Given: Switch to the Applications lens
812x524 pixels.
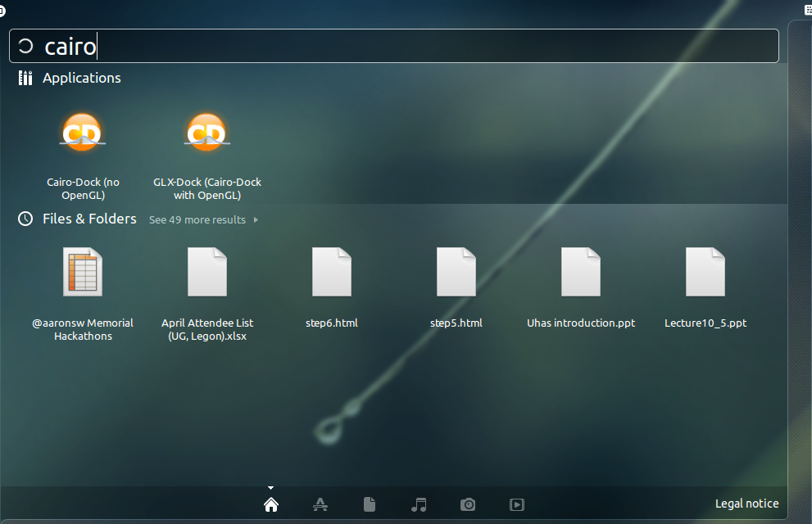Looking at the screenshot, I should click(320, 504).
